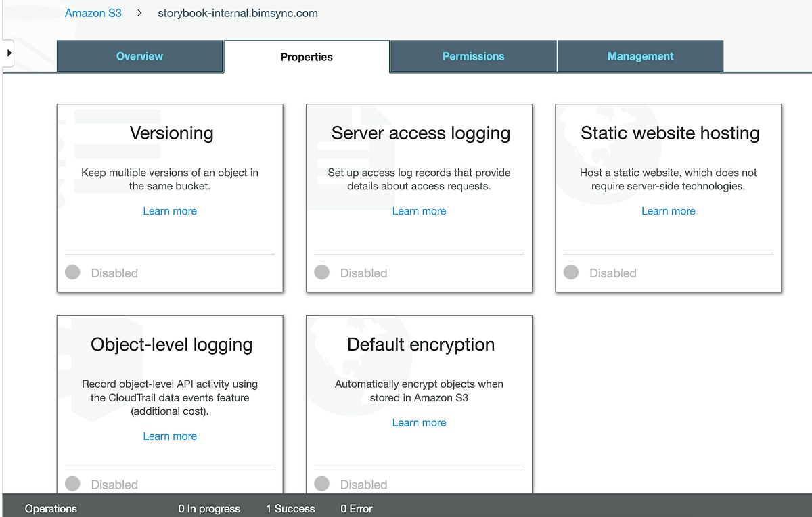Enable Default encryption via its Disabled toggle

coord(321,483)
